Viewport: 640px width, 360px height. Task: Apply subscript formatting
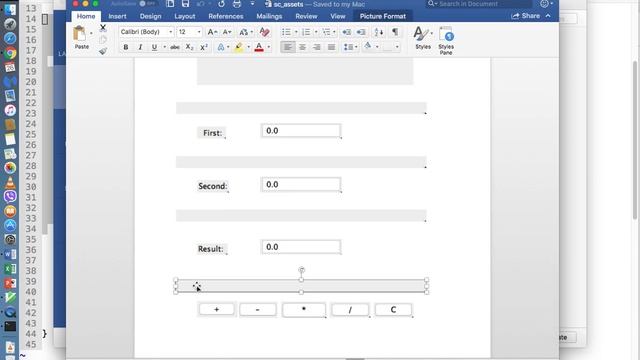[189, 47]
